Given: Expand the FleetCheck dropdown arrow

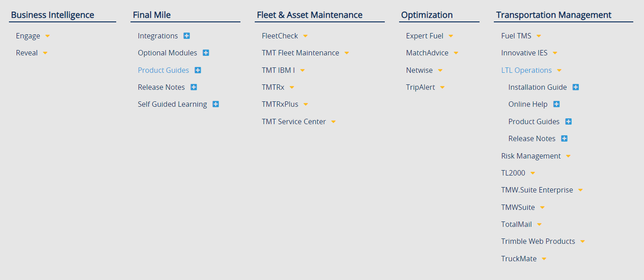Looking at the screenshot, I should (x=305, y=36).
